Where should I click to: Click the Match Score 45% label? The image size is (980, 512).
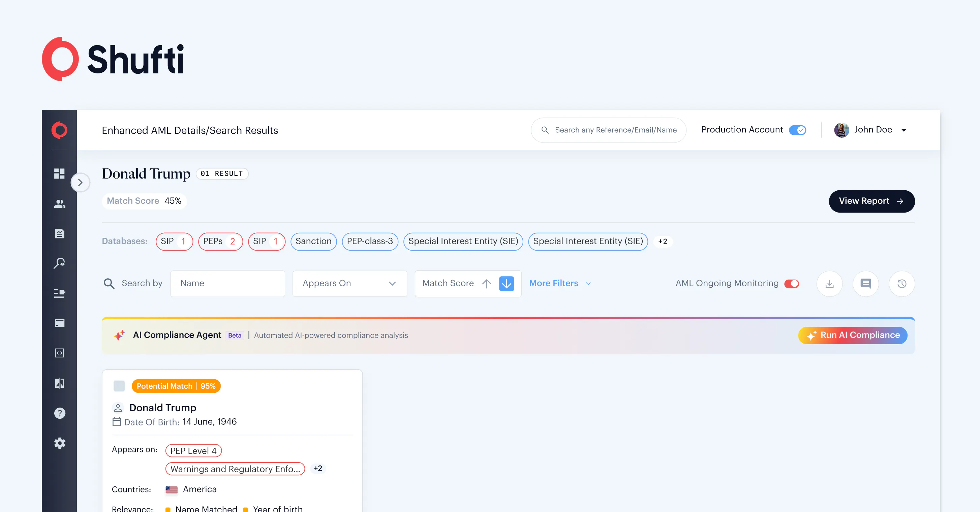tap(144, 201)
